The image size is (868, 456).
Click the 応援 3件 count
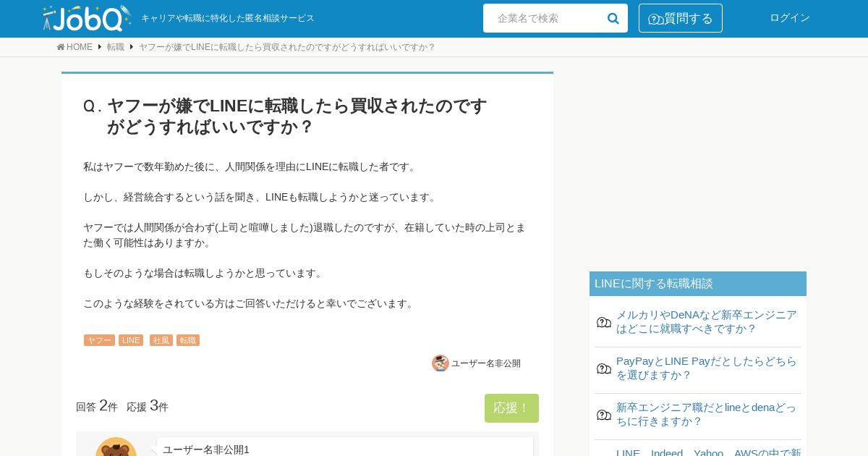148,406
